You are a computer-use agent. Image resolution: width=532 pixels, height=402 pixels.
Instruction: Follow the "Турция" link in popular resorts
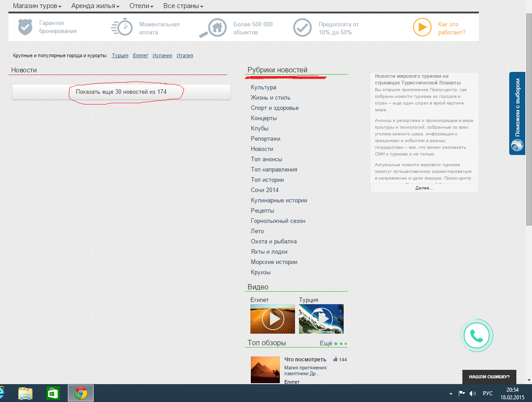point(120,55)
